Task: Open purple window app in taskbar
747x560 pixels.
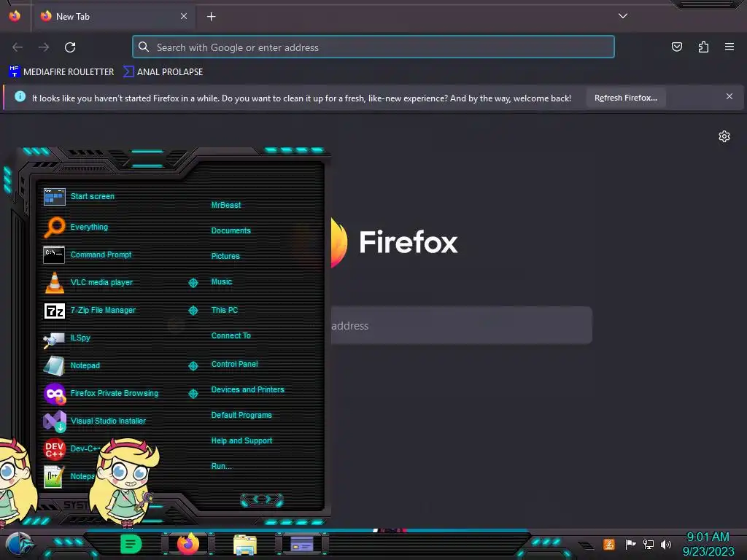Action: click(302, 544)
